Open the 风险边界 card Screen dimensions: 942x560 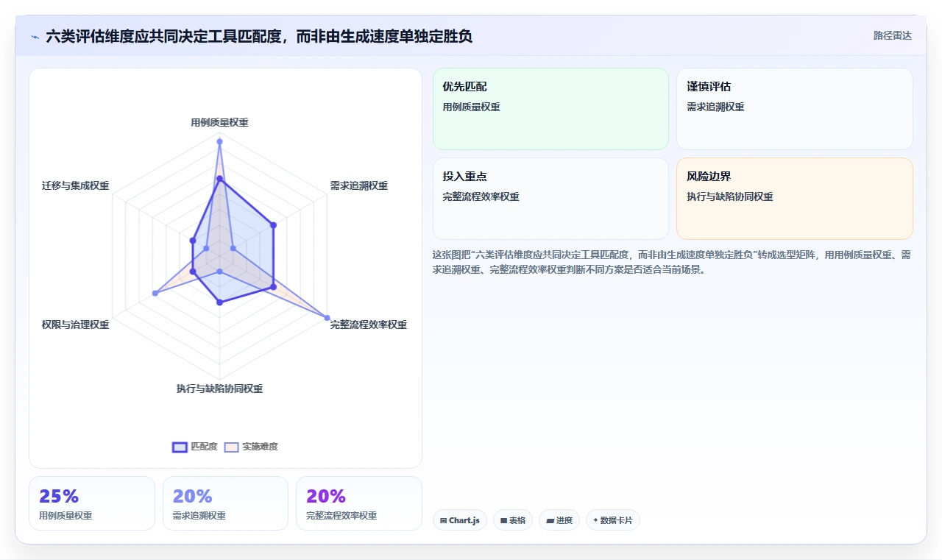794,199
